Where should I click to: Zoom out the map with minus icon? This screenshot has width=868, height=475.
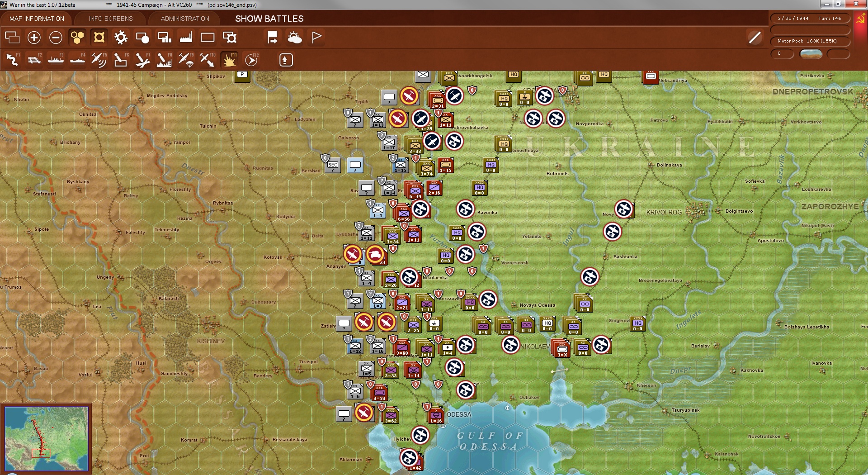56,37
